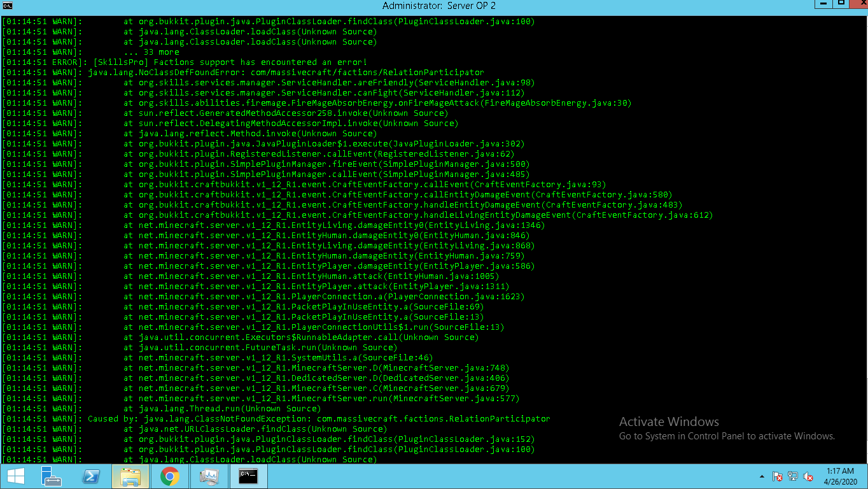Click the 'EntityPlayer.damageEntity(EntityPlayer.java:586)' line
Viewport: 868px width, 489px height.
point(268,266)
